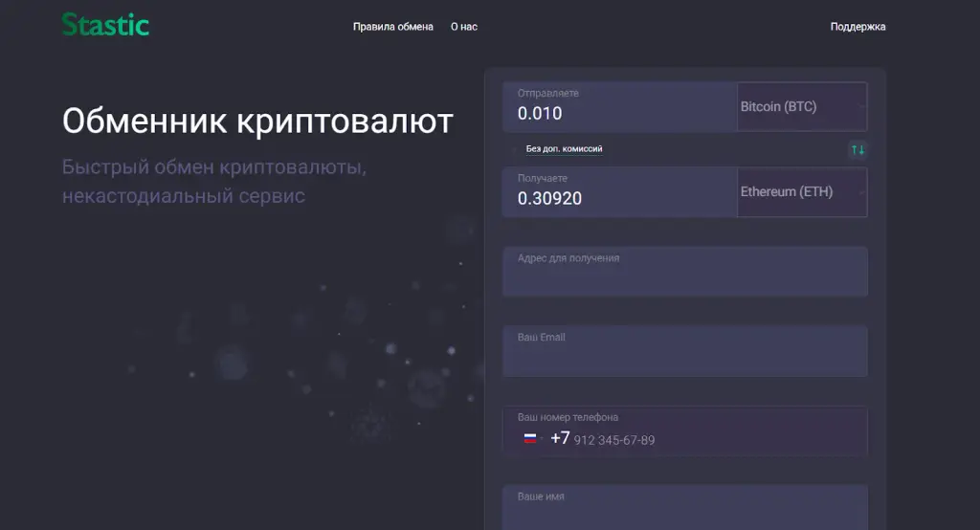980x530 pixels.
Task: Click the chevron in the Ethereum selector
Action: click(861, 192)
